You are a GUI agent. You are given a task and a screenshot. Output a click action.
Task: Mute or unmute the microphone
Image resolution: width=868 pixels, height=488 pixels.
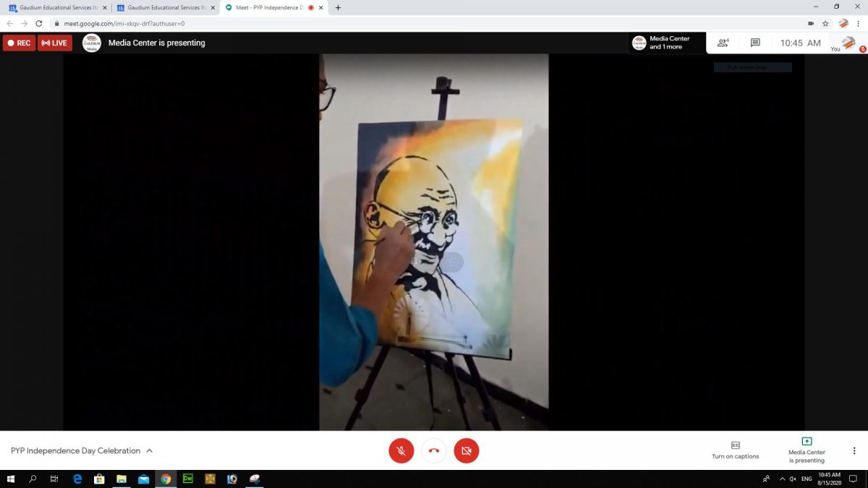coord(401,450)
